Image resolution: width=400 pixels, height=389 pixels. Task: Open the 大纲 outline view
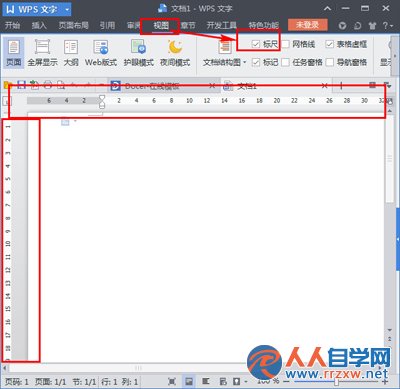[71, 53]
